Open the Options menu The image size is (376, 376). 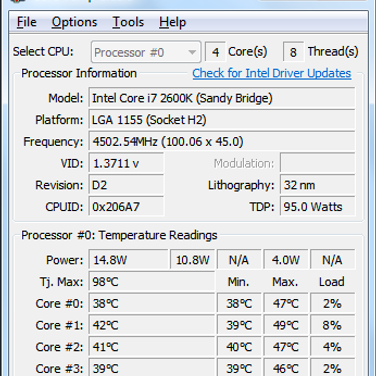click(x=74, y=22)
